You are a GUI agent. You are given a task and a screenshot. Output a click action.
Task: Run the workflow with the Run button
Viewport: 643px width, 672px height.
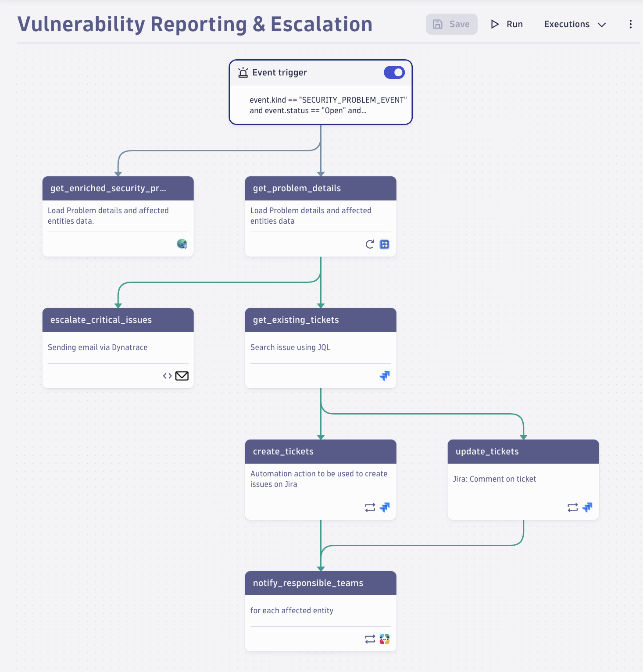(507, 24)
